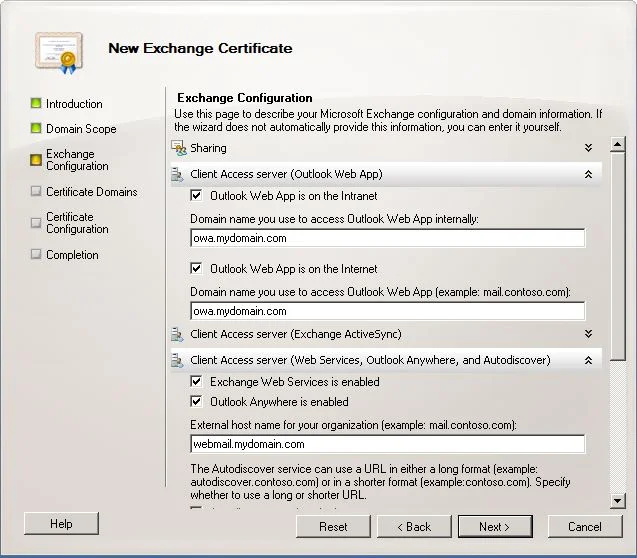This screenshot has width=637, height=558.
Task: Click the green Introduction step indicator
Action: click(x=36, y=103)
